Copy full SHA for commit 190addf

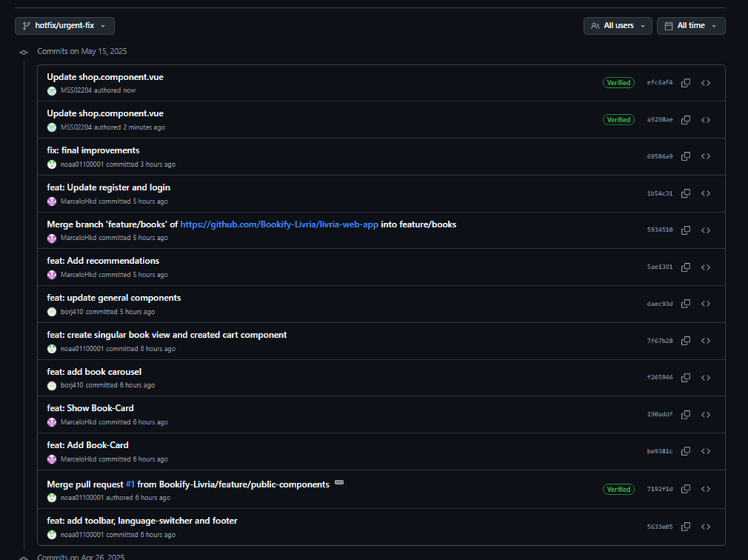click(685, 414)
